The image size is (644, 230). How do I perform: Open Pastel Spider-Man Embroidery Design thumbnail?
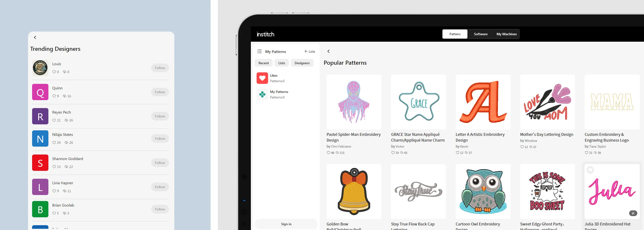354,102
